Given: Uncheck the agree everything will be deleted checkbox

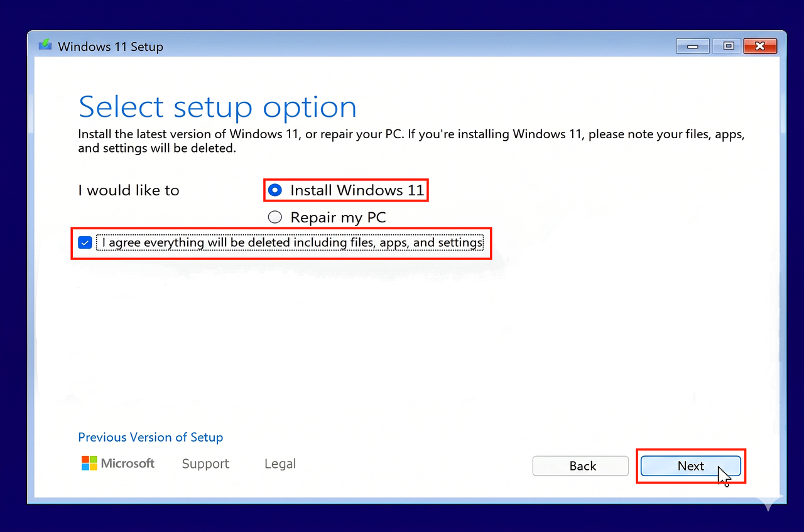Looking at the screenshot, I should coord(85,242).
